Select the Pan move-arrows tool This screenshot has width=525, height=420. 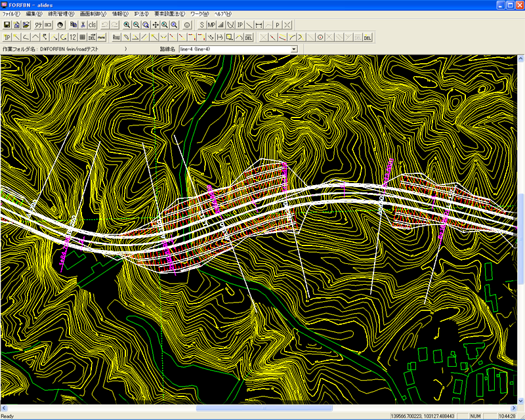click(x=155, y=24)
